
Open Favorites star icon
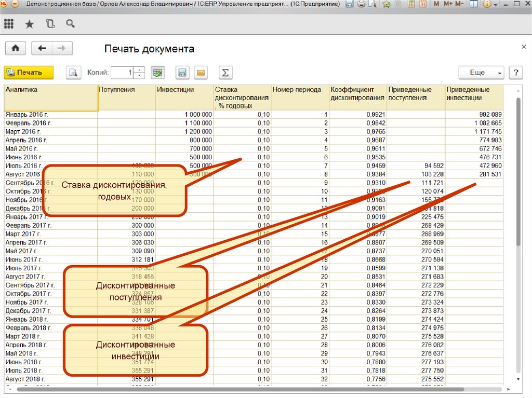30,24
